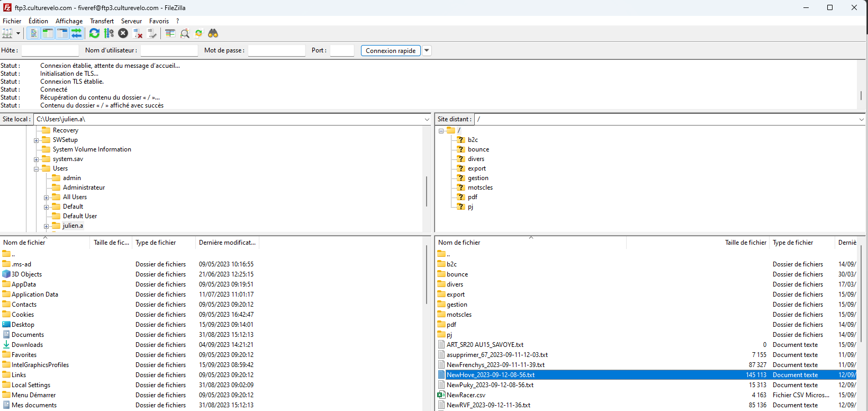Expand the system.sav folder node
This screenshot has height=411, width=868.
[36, 159]
